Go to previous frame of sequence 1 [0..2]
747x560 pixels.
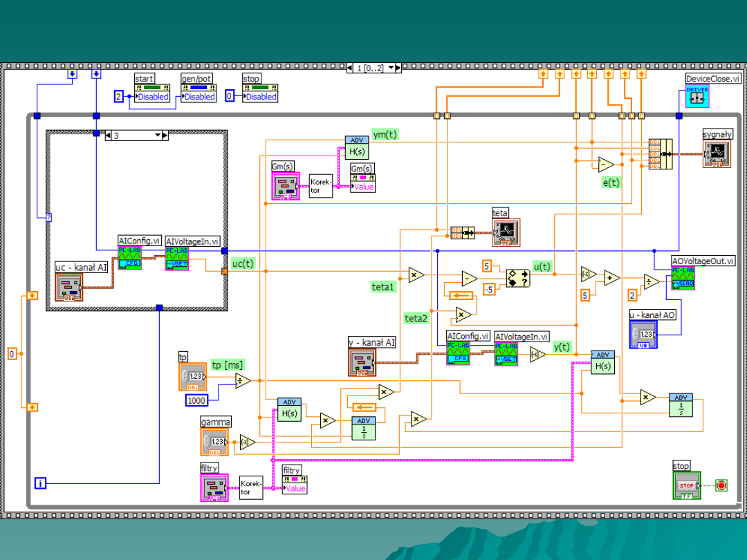coord(349,68)
